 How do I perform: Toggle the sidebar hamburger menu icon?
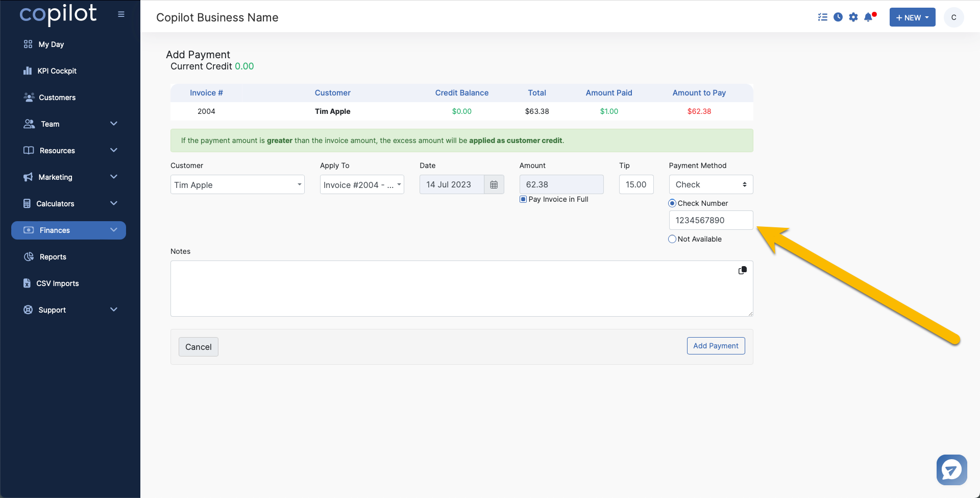[x=121, y=14]
